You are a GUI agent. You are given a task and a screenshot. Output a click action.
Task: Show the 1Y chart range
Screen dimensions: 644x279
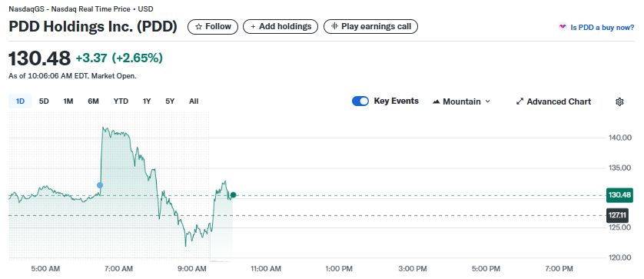147,101
